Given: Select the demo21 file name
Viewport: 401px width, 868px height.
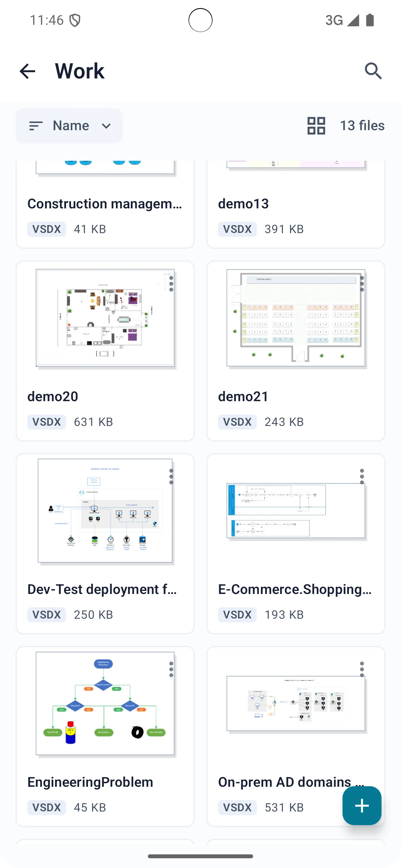Looking at the screenshot, I should click(243, 397).
